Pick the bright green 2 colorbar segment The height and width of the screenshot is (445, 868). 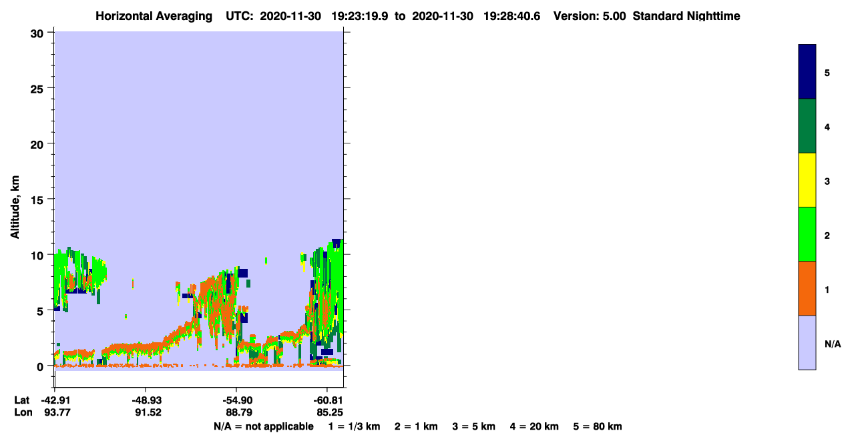[x=807, y=234]
